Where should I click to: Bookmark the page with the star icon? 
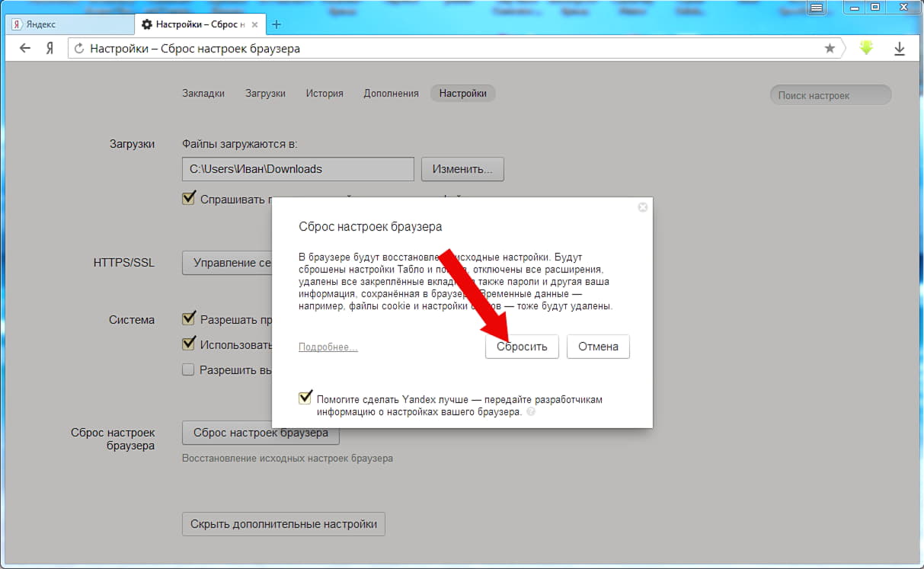tap(830, 49)
